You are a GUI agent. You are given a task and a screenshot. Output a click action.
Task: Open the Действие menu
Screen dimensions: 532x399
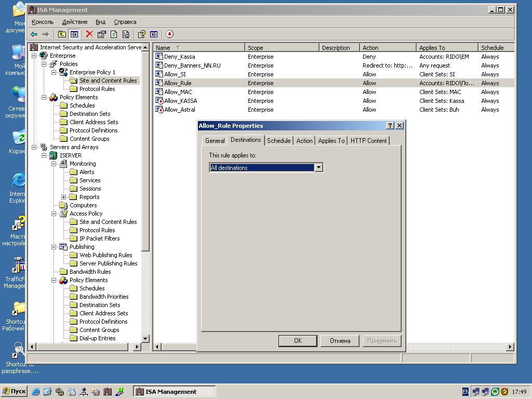coord(75,22)
